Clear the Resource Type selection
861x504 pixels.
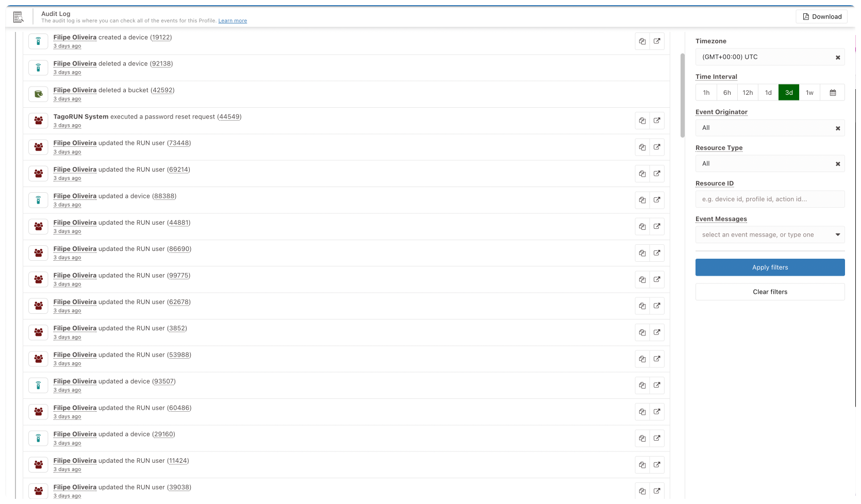point(838,164)
